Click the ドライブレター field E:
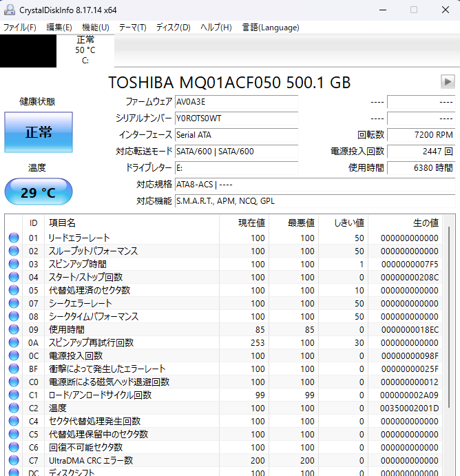Screen dimensions: 460x476 pyautogui.click(x=237, y=168)
